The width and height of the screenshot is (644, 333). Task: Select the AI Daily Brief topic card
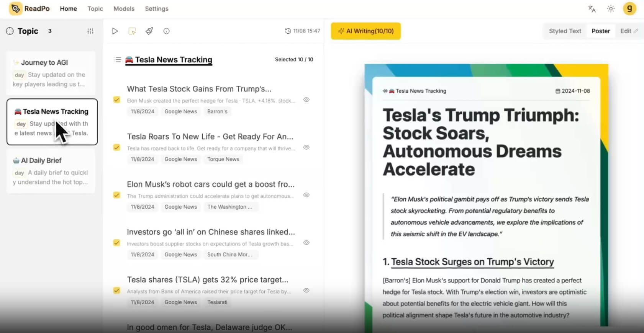[x=51, y=171]
